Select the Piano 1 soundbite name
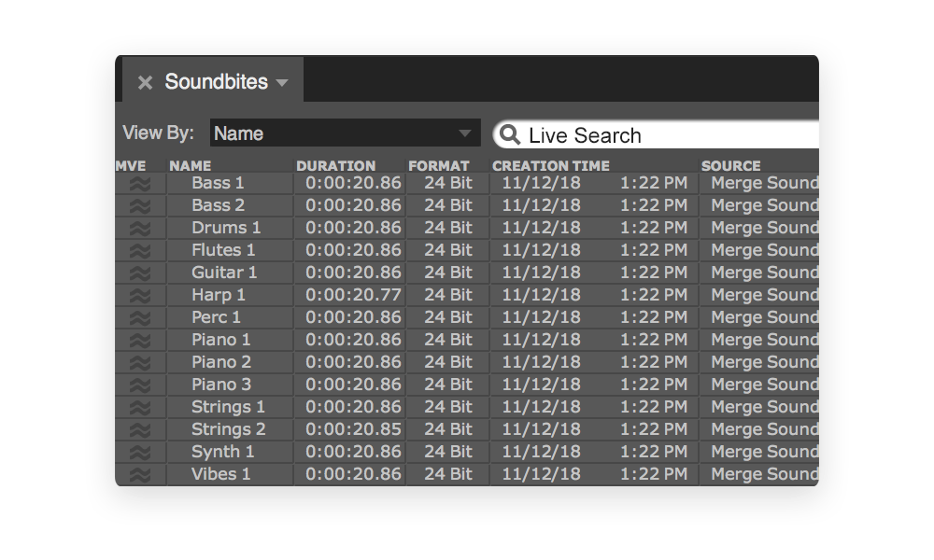 coord(221,340)
